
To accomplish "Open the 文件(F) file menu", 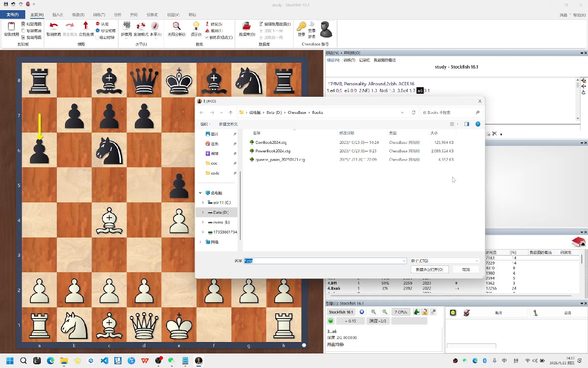I will (13, 15).
